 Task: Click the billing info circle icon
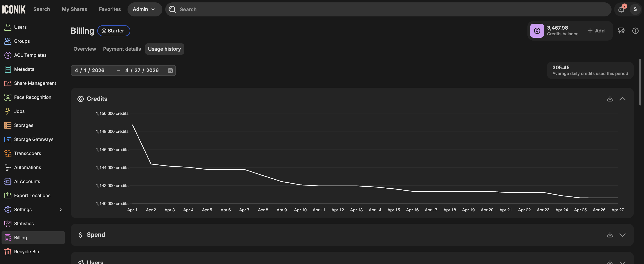tap(635, 31)
